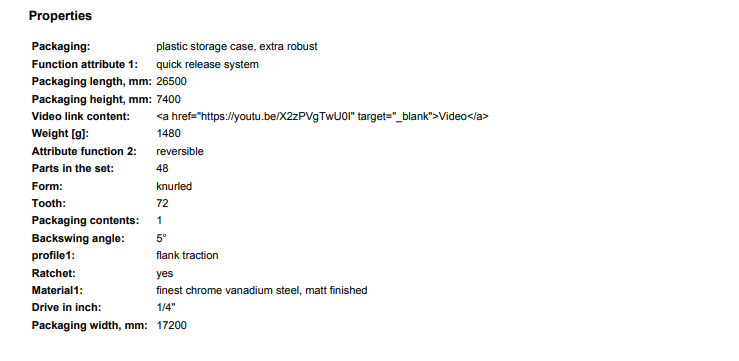The image size is (739, 361).
Task: Select the reversible attribute value
Action: click(180, 151)
